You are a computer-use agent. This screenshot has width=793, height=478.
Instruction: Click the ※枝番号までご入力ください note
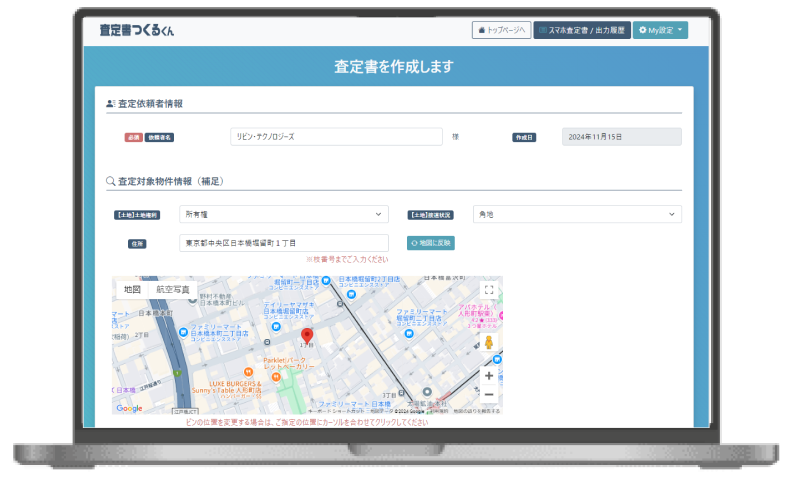click(347, 259)
